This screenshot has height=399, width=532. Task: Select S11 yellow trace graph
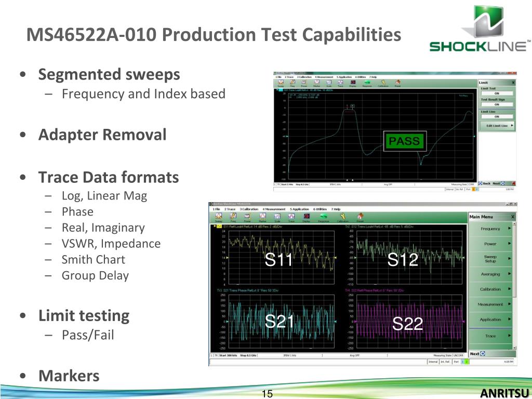point(281,257)
